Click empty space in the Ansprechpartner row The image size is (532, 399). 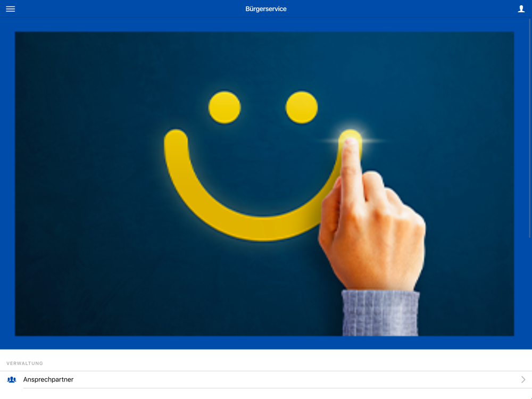288,380
